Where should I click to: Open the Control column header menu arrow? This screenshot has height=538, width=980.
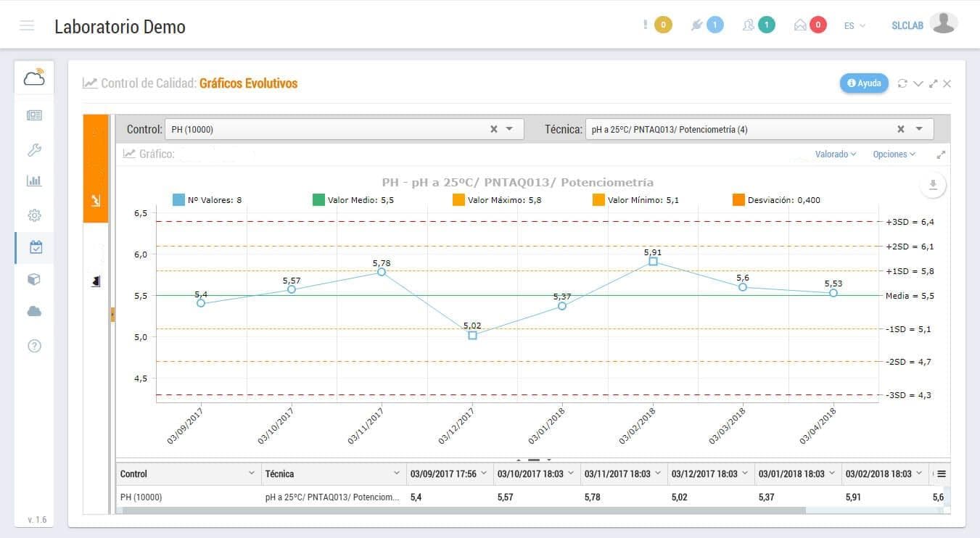click(252, 473)
